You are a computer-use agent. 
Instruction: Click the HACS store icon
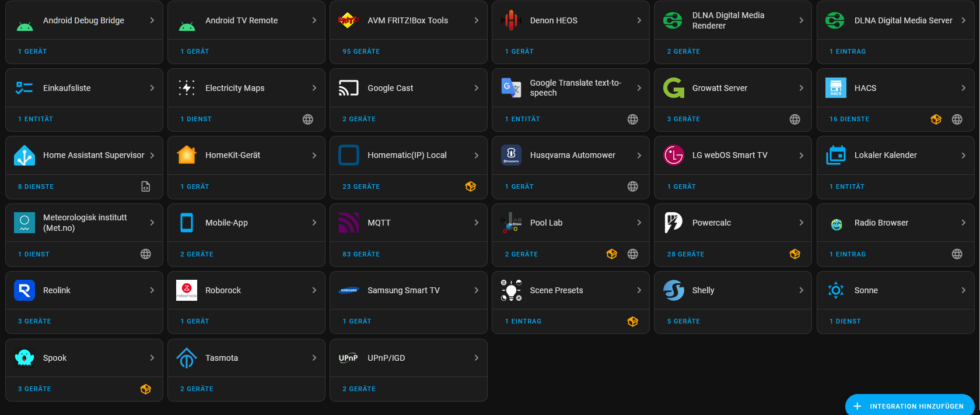coord(836,88)
